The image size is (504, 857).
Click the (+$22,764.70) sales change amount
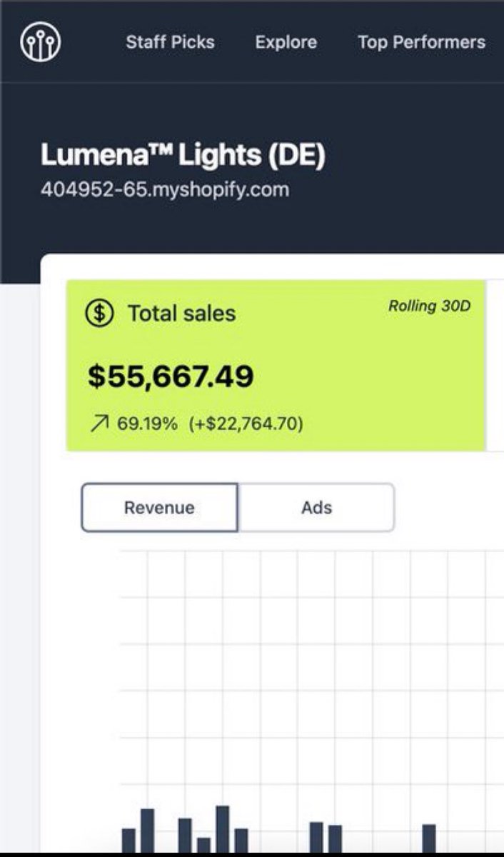tap(246, 424)
